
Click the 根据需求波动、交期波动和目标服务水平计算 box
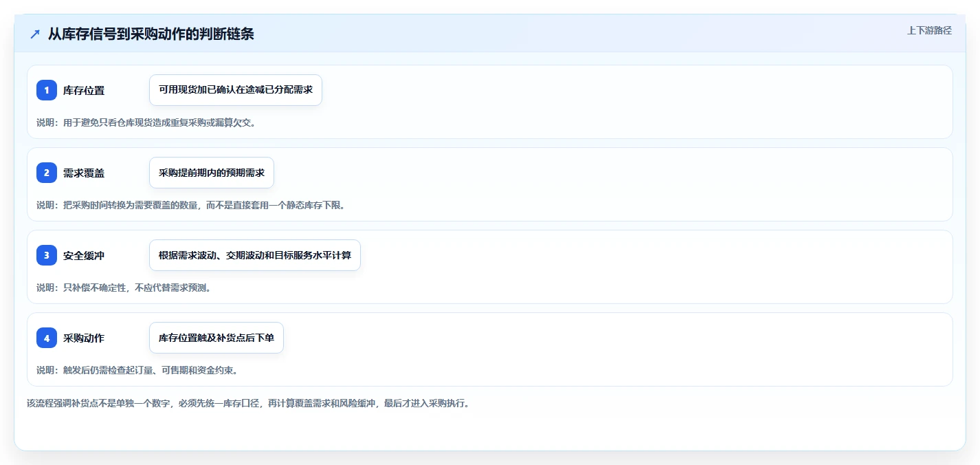point(255,255)
